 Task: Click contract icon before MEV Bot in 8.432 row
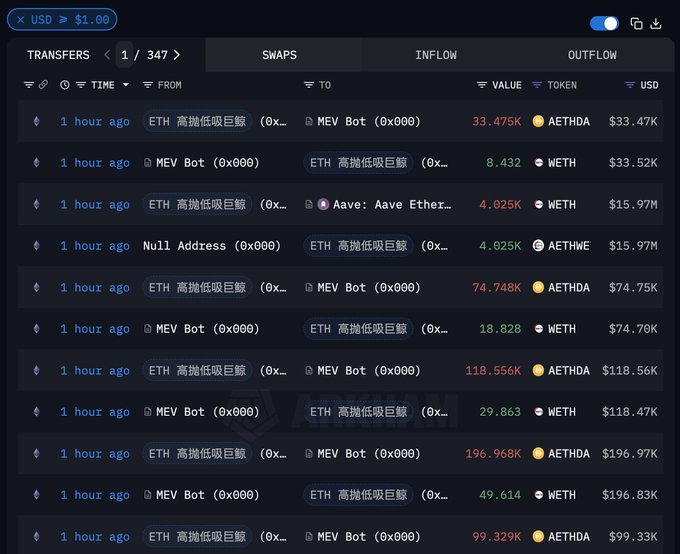[147, 163]
